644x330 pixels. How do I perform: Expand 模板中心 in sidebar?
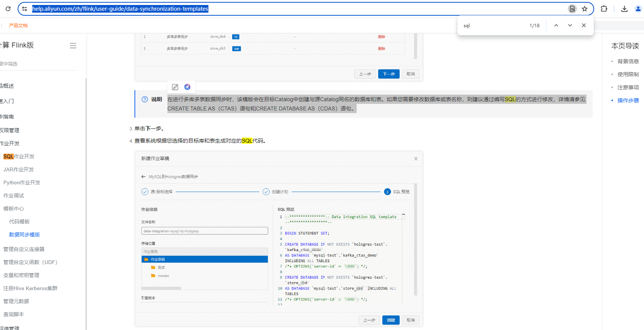click(x=14, y=209)
